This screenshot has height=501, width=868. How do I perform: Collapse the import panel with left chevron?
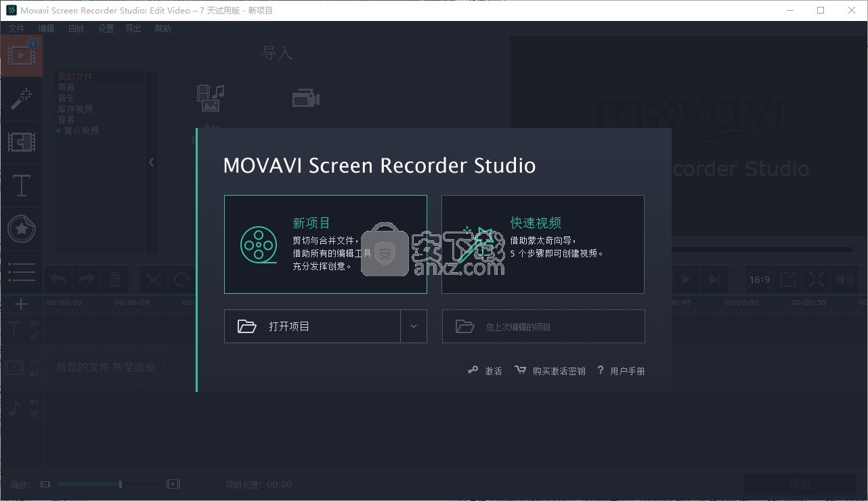(151, 162)
